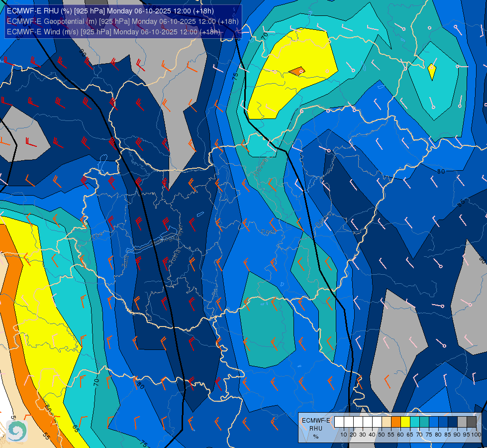Click the 100 tick label on legend
487x448 pixels.
pyautogui.click(x=476, y=435)
